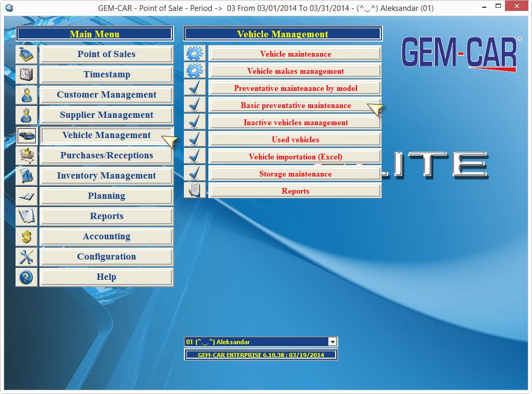Click the blue question mark Help icon
The width and height of the screenshot is (532, 394).
[x=26, y=277]
